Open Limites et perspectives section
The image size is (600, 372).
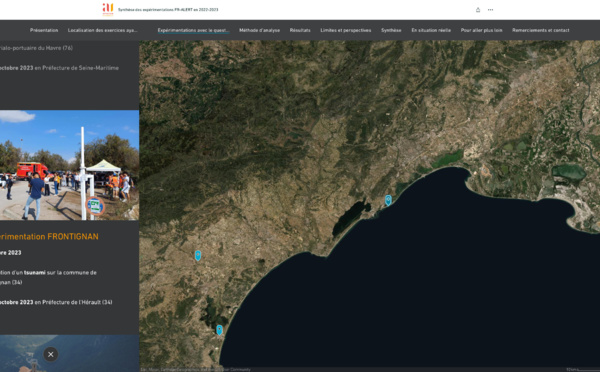346,30
